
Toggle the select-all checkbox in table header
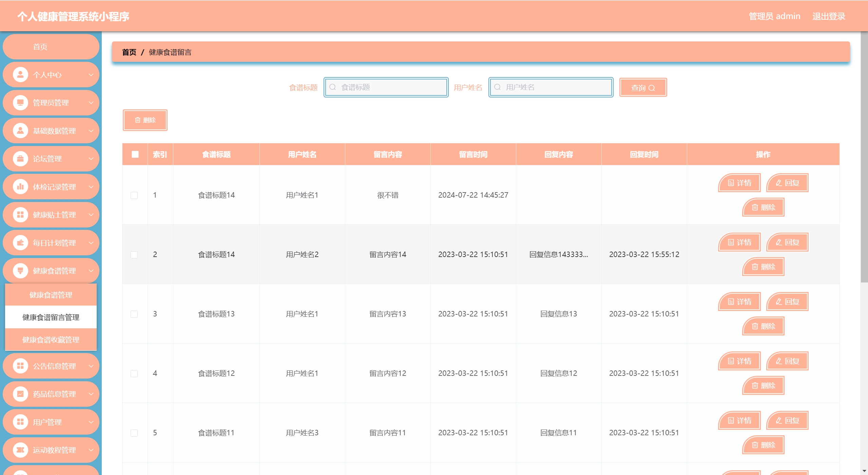click(135, 154)
